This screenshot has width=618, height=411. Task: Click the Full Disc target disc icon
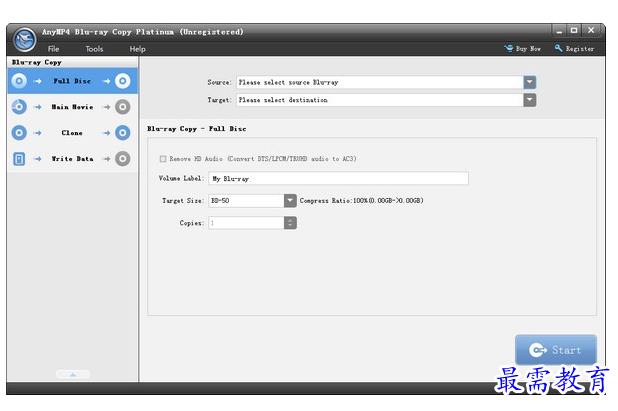pyautogui.click(x=123, y=81)
